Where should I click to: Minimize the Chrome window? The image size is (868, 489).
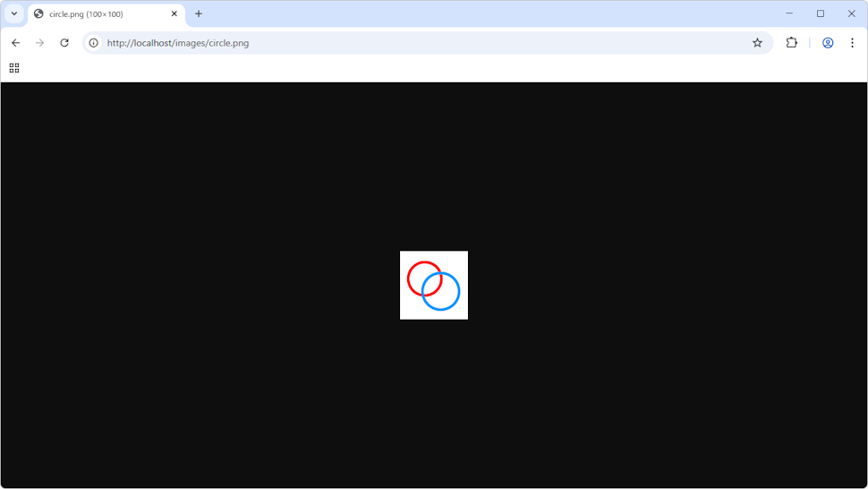(789, 13)
